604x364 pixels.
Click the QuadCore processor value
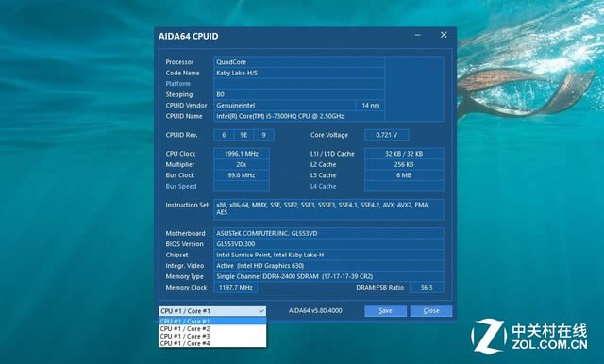(x=299, y=62)
